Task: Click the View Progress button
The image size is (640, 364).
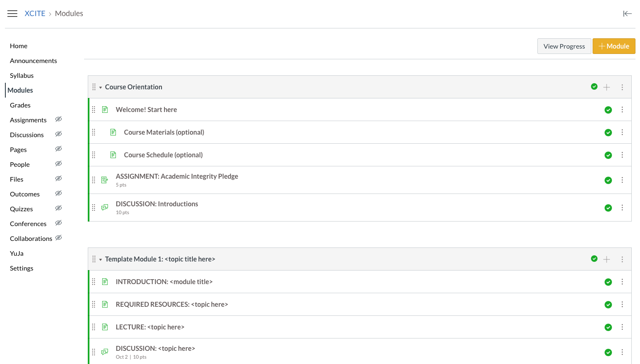Action: coord(564,46)
